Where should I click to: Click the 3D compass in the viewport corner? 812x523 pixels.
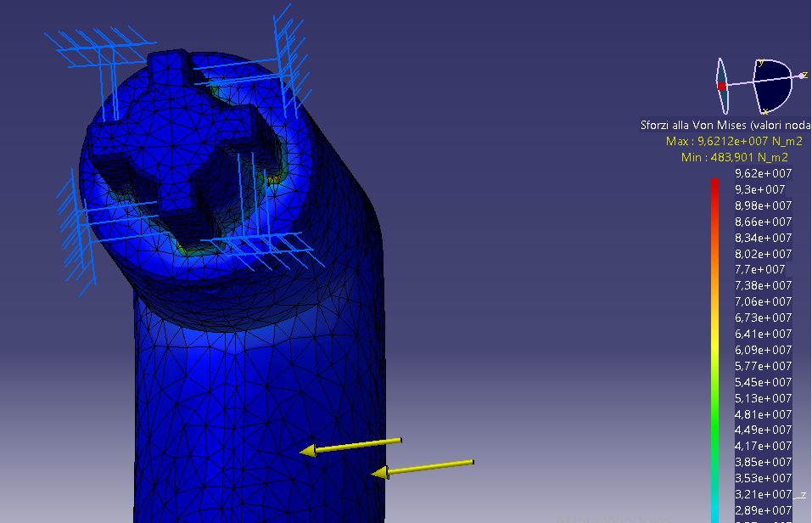pyautogui.click(x=760, y=86)
